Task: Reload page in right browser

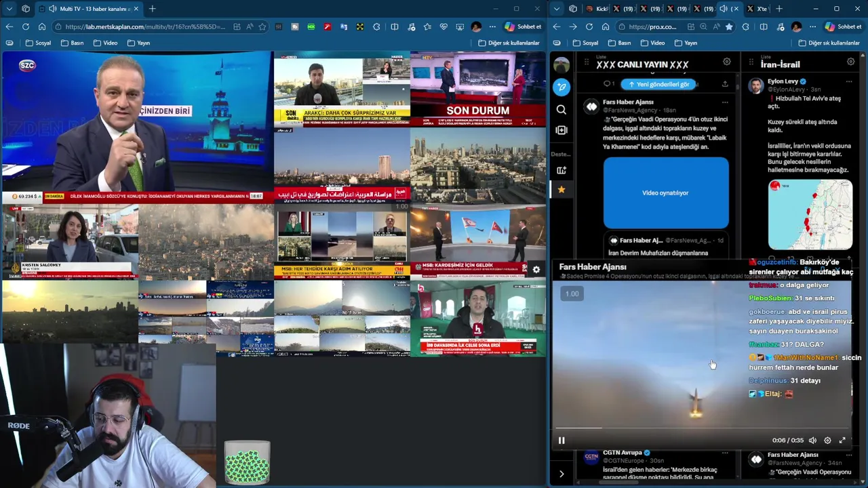Action: tap(589, 26)
